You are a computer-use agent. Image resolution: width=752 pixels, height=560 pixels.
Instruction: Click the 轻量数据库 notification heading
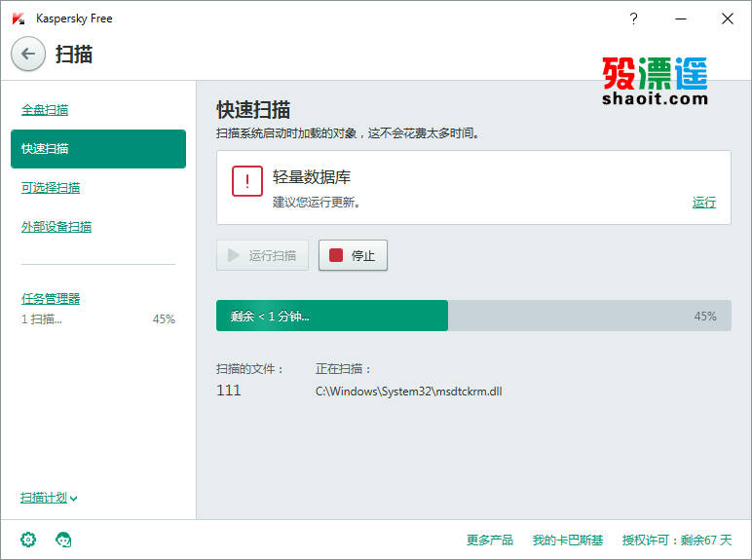pos(312,177)
